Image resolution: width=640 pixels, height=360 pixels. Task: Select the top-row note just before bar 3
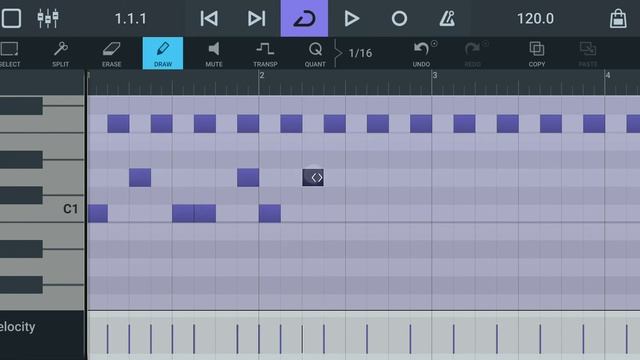pos(421,124)
